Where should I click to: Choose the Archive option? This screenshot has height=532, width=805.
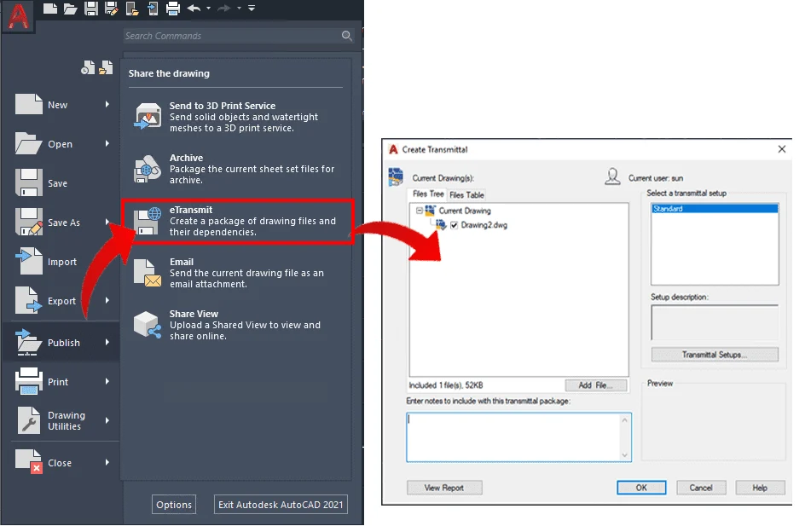237,169
